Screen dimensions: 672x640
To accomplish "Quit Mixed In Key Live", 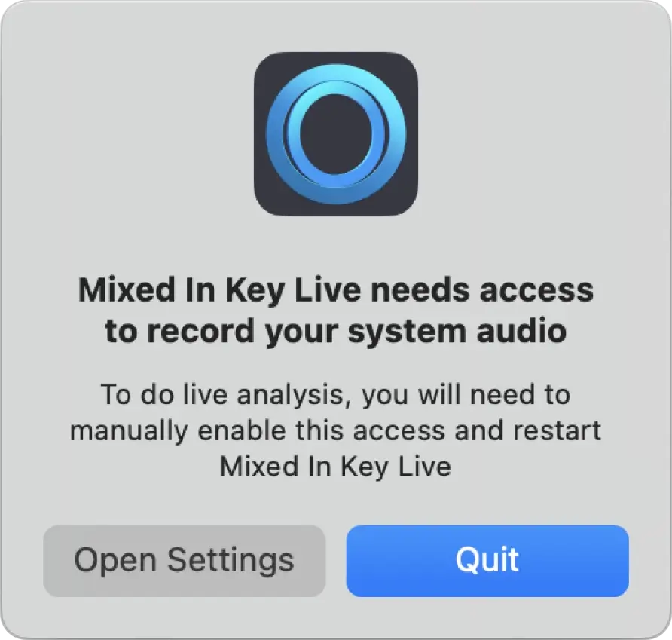I will click(487, 561).
